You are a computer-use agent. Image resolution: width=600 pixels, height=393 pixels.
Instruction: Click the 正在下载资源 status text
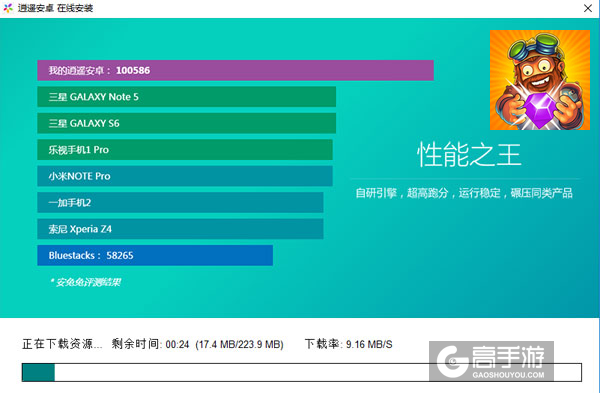click(62, 344)
